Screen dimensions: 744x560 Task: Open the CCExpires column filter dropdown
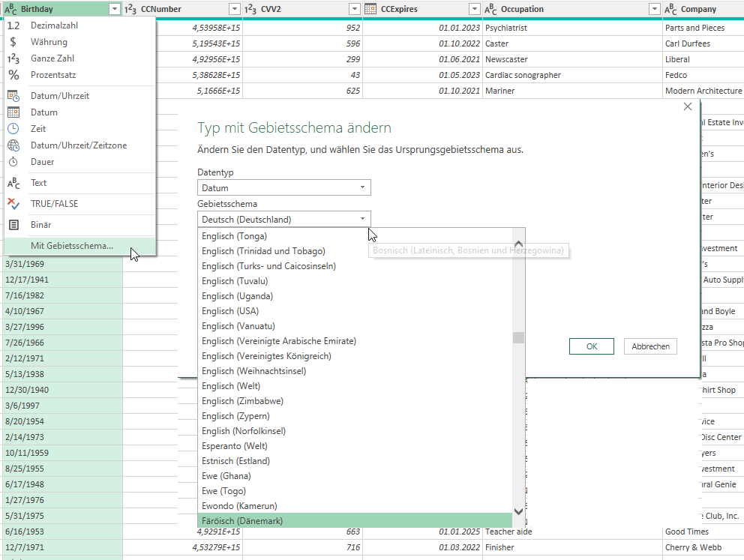[474, 9]
